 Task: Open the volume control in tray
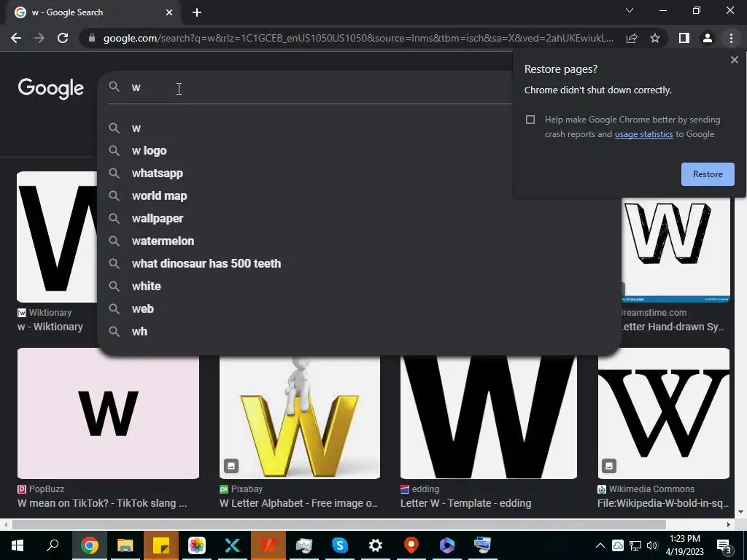pos(652,545)
